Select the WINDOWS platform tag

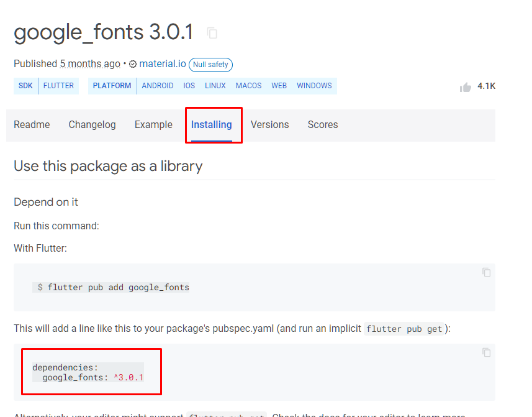click(x=314, y=86)
